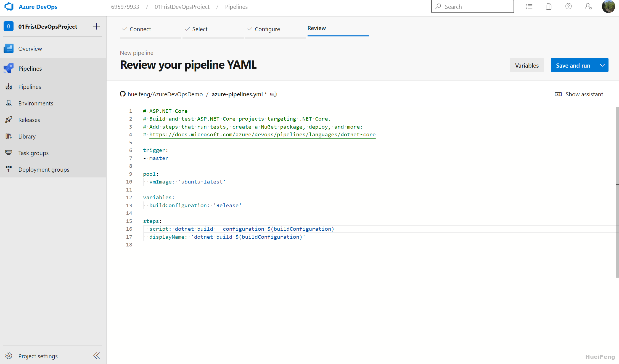Screen dimensions: 619x364
Task: Click the azure-pipelines.yml file name
Action: click(237, 94)
